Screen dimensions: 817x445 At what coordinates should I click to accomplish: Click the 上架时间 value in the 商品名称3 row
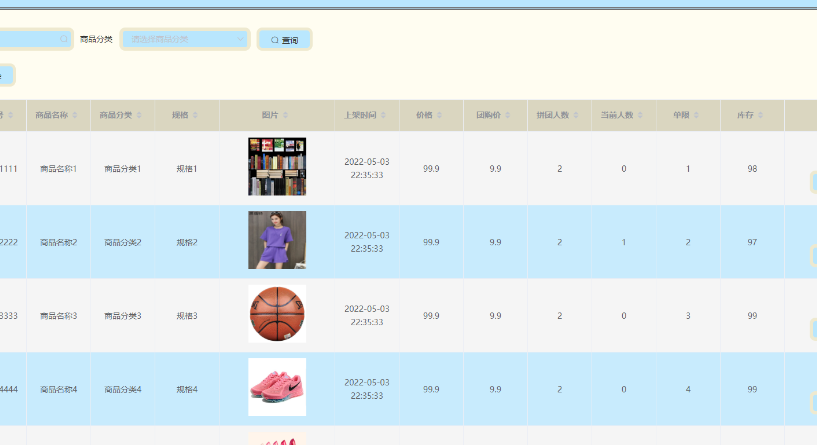[367, 315]
